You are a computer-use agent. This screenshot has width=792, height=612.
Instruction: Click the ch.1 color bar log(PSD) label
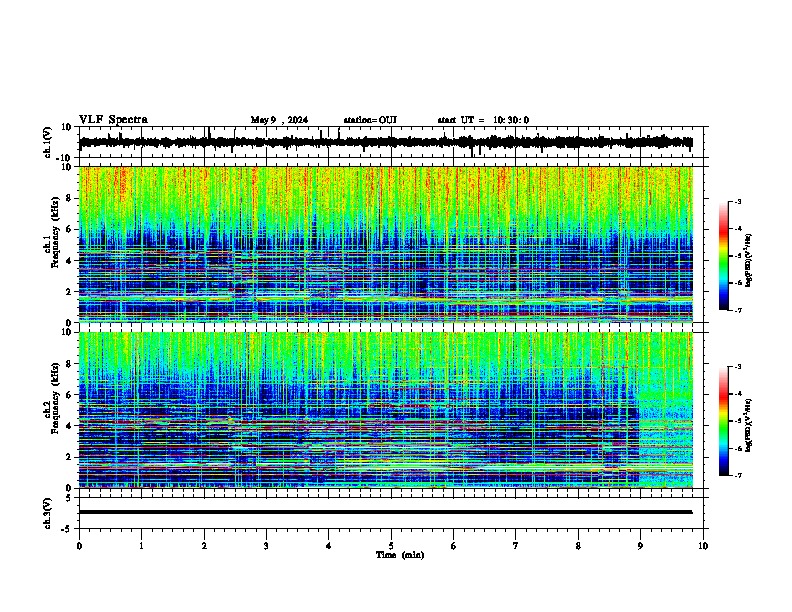[x=749, y=260]
